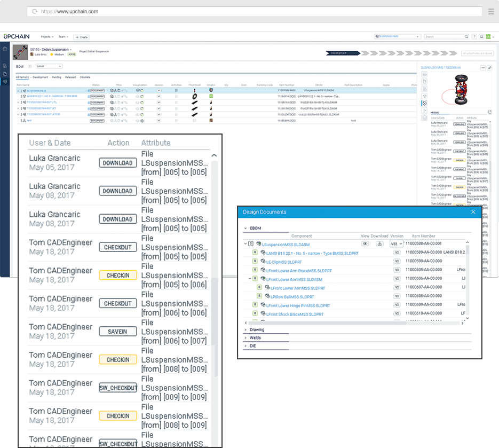Select the Pending filter tab
The image size is (499, 448).
(x=57, y=77)
